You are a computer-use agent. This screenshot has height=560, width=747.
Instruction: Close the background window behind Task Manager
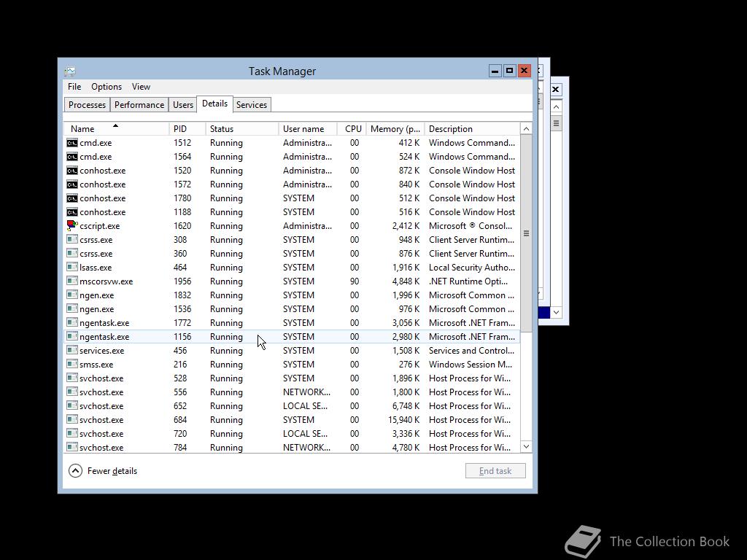tap(555, 89)
